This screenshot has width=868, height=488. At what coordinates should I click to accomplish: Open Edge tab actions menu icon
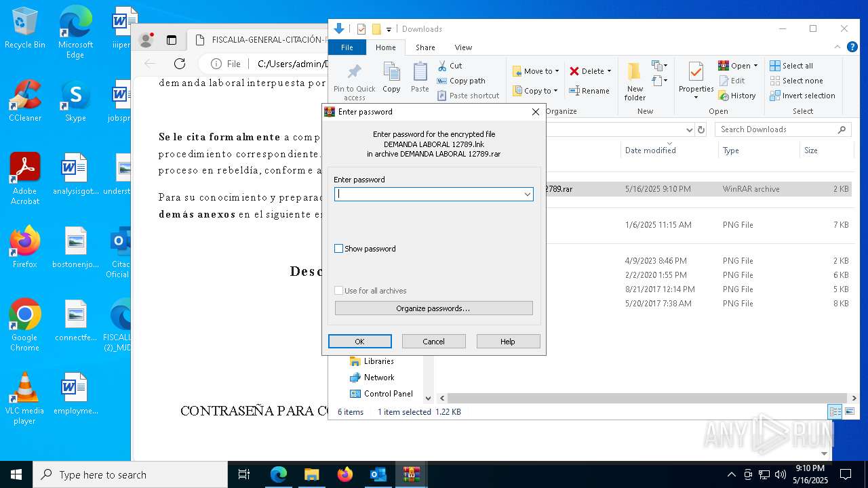click(172, 40)
